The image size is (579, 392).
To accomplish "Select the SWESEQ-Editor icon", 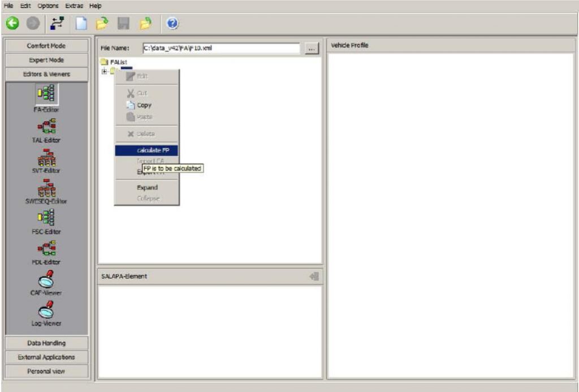I will tap(46, 186).
